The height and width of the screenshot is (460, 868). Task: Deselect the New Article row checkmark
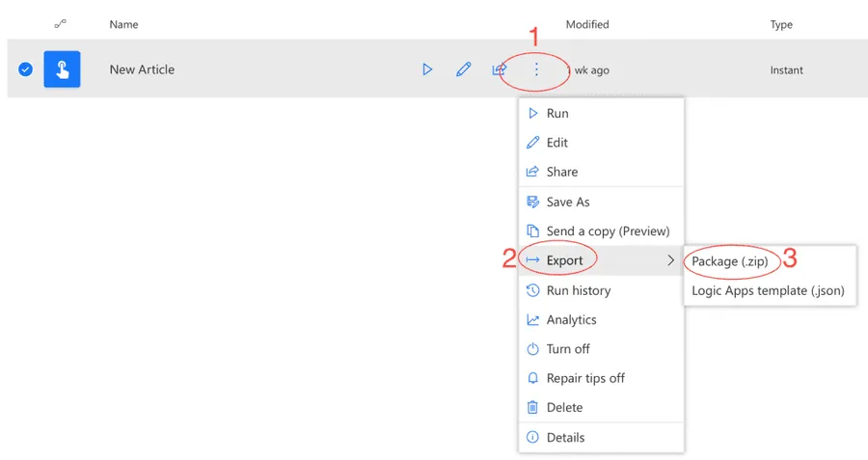[26, 69]
